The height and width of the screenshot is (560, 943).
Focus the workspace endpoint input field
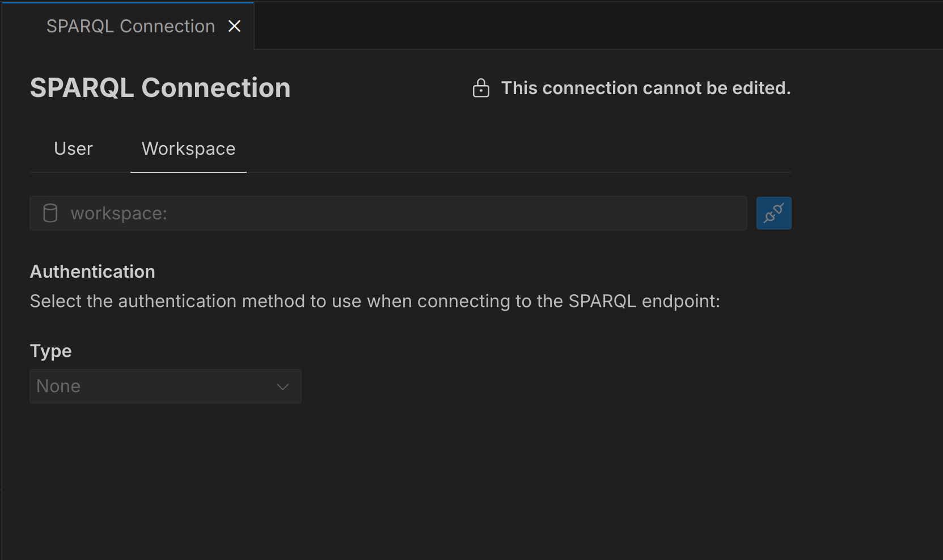tap(388, 213)
